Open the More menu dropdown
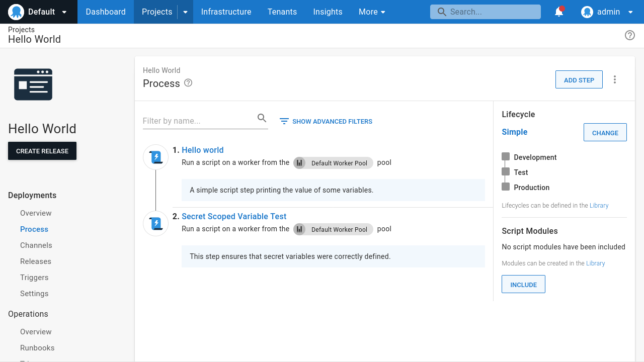The width and height of the screenshot is (644, 362). [x=372, y=12]
